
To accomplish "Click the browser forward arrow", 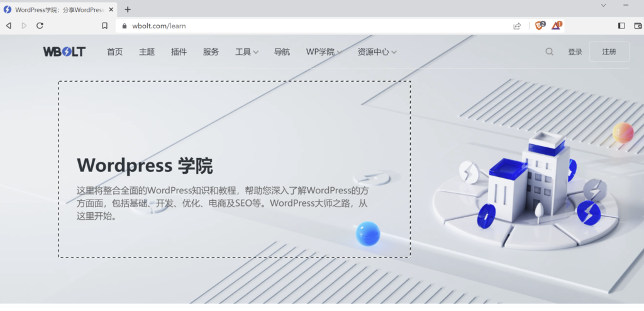I will (x=24, y=26).
